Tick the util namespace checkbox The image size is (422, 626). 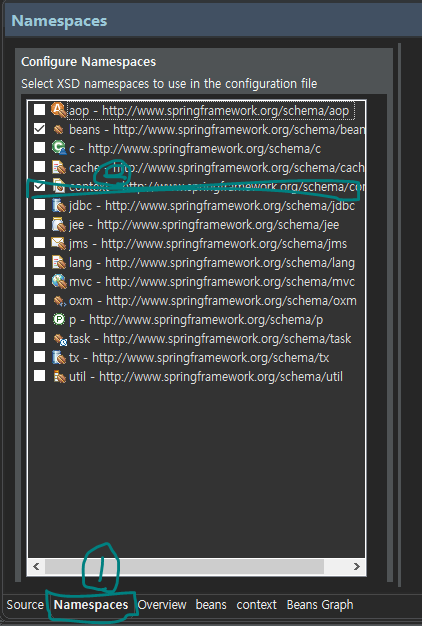(39, 376)
